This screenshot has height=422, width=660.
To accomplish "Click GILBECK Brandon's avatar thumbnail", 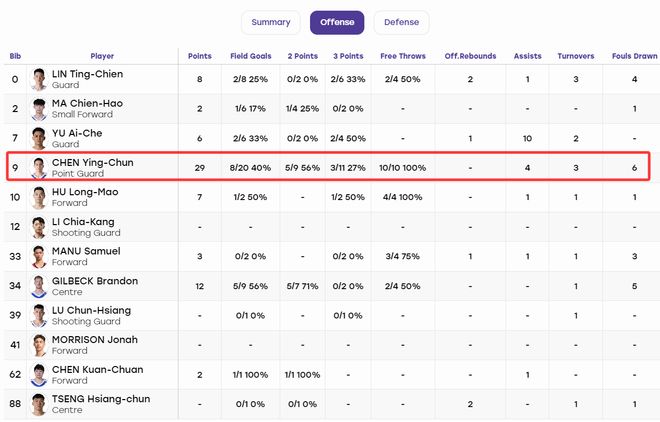I will 39,286.
